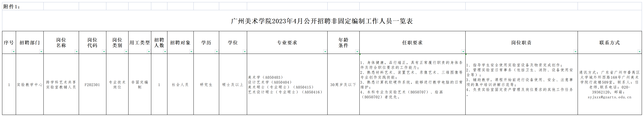
Task: Click the 岗位类别 header cell
Action: click(x=117, y=43)
